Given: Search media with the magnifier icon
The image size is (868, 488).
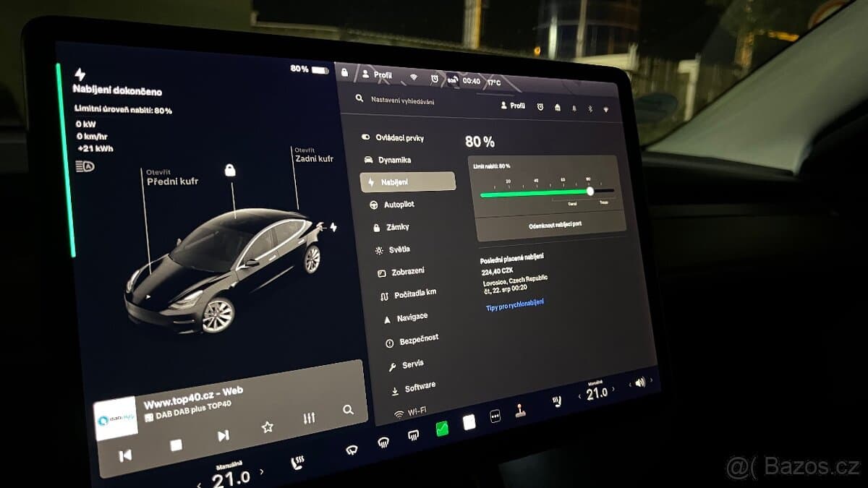Looking at the screenshot, I should point(348,410).
